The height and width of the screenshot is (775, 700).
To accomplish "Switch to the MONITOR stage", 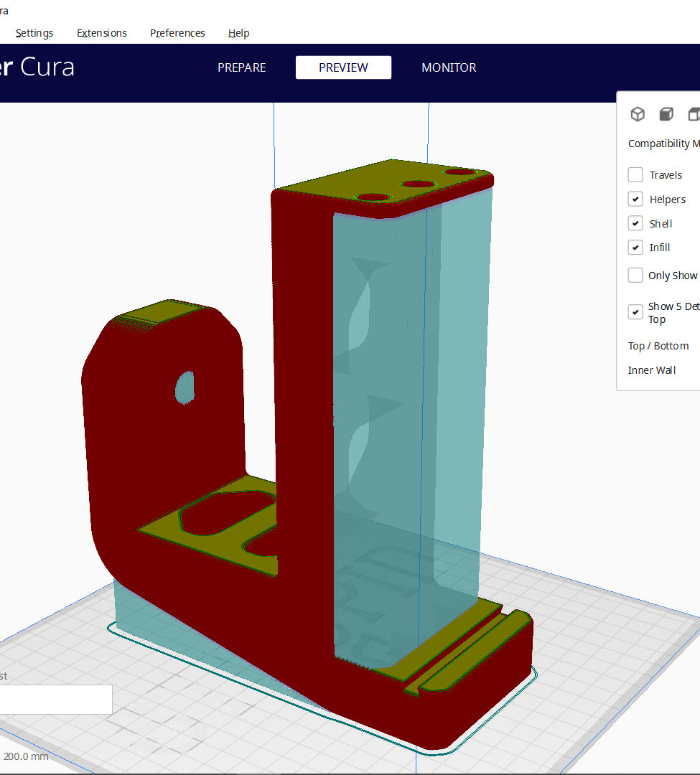I will coord(449,67).
